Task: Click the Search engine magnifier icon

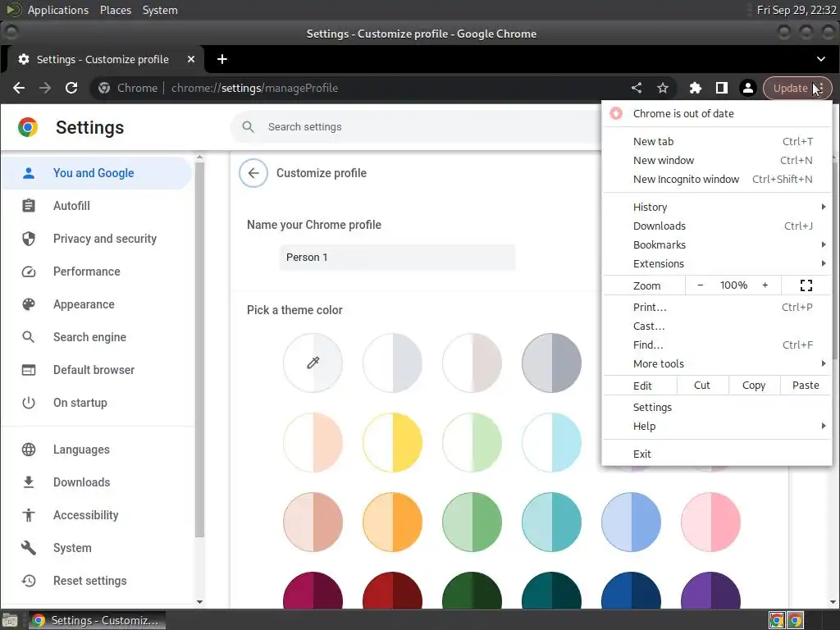Action: 29,337
